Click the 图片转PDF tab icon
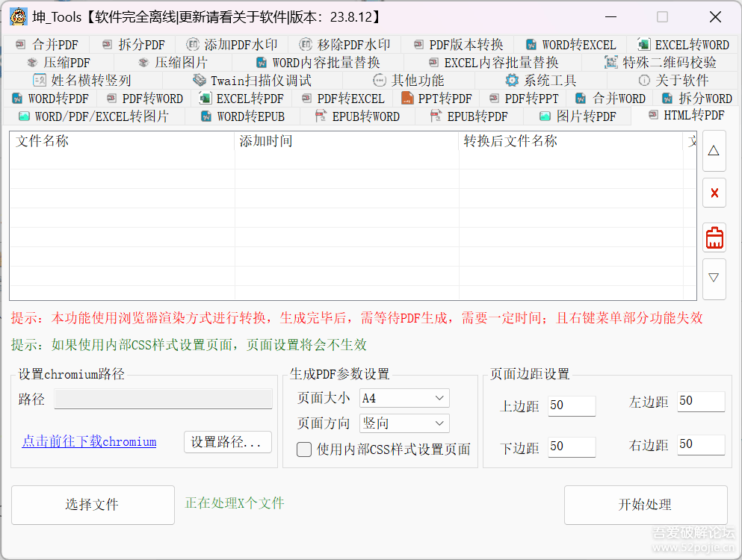The width and height of the screenshot is (742, 560). tap(545, 116)
